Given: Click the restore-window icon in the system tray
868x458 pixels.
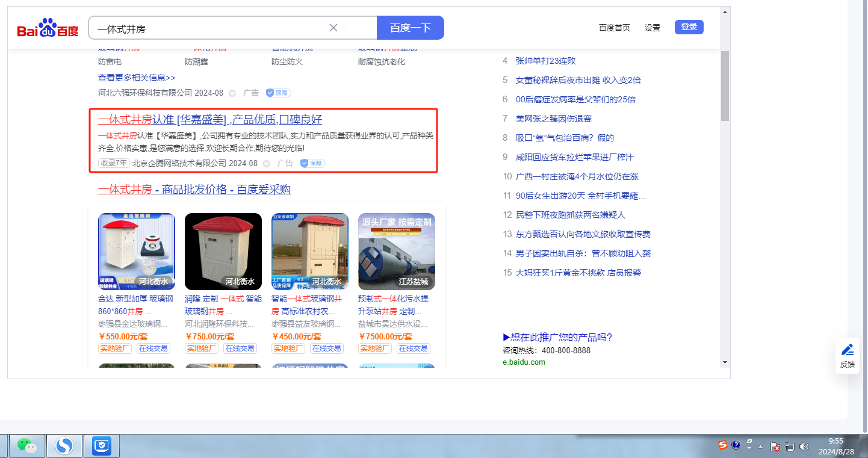Looking at the screenshot, I should (x=749, y=441).
